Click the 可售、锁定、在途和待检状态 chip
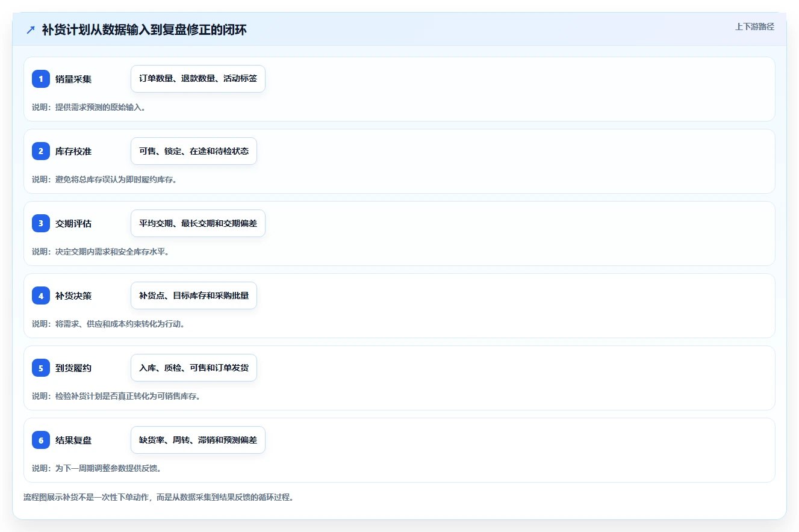The width and height of the screenshot is (799, 532). click(x=194, y=151)
